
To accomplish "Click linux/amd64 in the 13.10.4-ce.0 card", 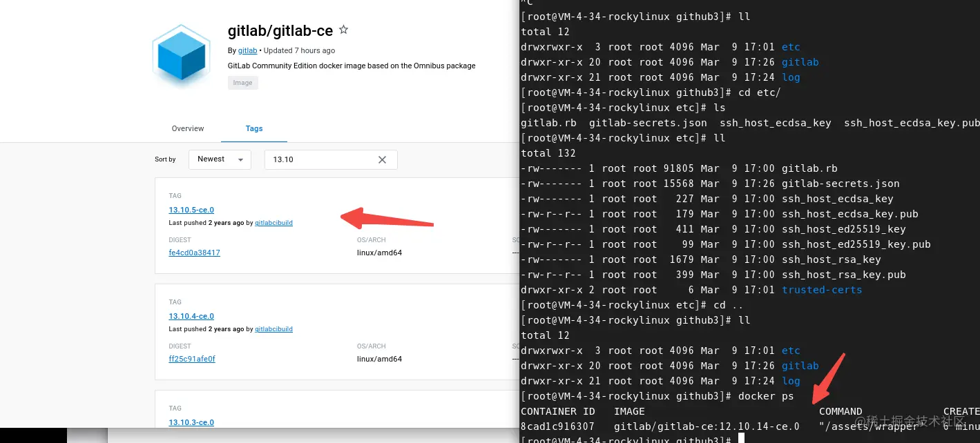I will 379,359.
